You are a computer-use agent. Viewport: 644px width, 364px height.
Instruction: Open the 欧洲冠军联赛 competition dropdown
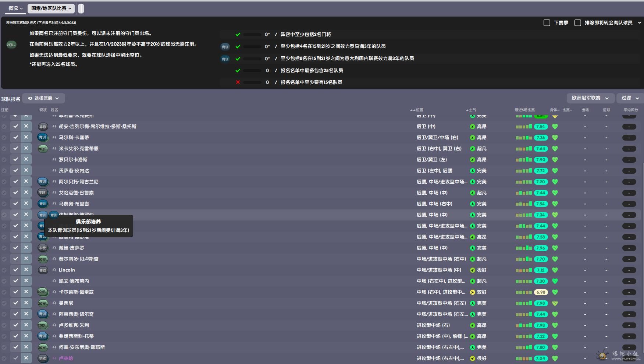click(x=590, y=98)
